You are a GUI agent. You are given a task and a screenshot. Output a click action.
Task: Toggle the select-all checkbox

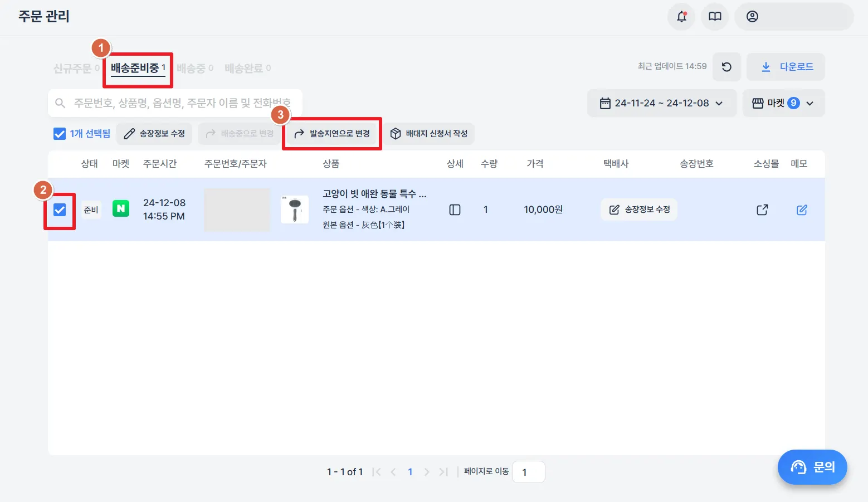(60, 133)
